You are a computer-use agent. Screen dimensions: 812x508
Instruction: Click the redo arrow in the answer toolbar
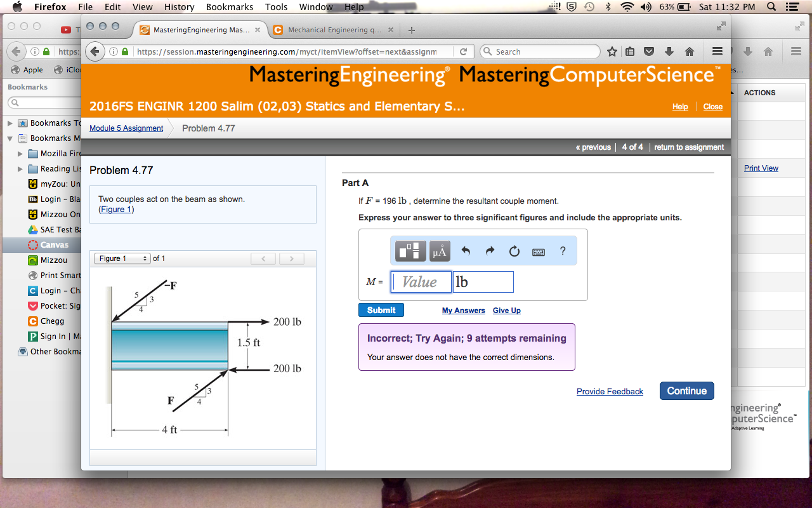tap(490, 250)
